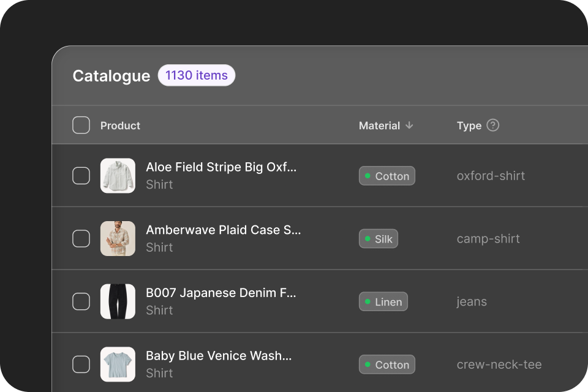The image size is (588, 392).
Task: Open the B007 Japanese Denim thumbnail
Action: (118, 301)
